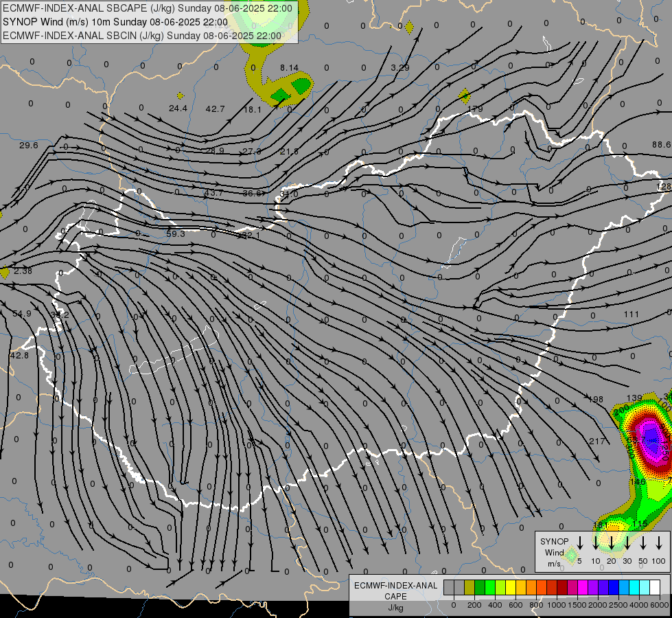Click the 29.6 value at the left edge
The height and width of the screenshot is (618, 672).
29,146
